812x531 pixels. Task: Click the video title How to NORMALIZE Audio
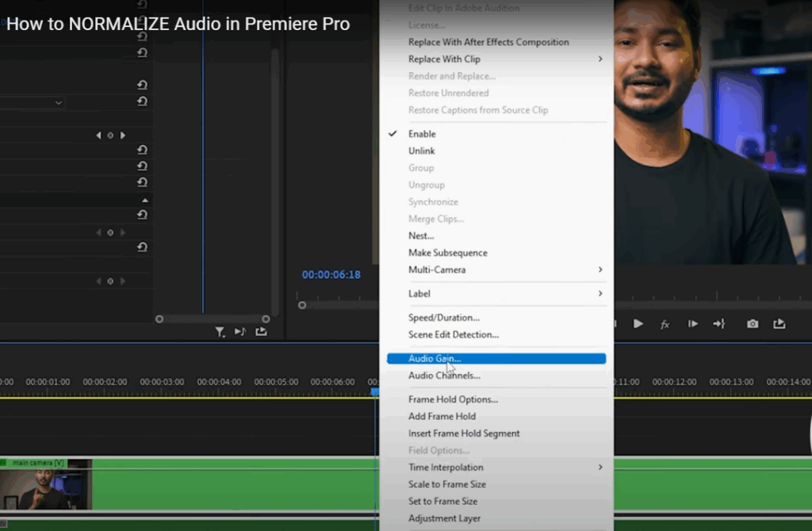coord(178,24)
